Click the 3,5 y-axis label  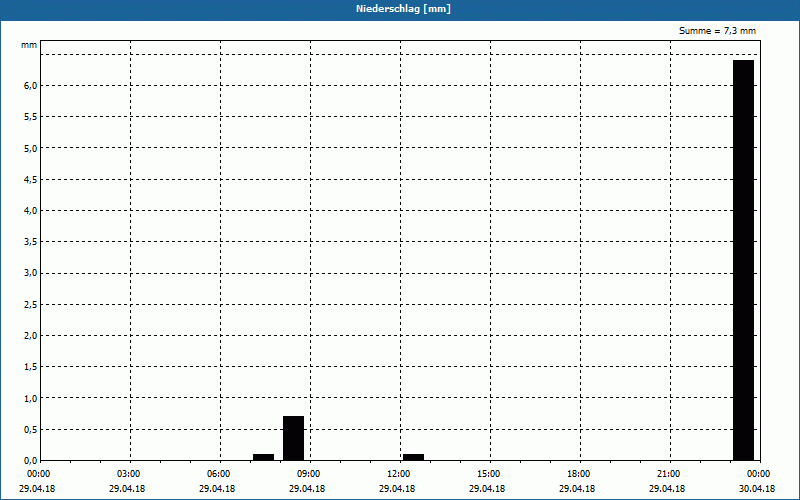31,242
